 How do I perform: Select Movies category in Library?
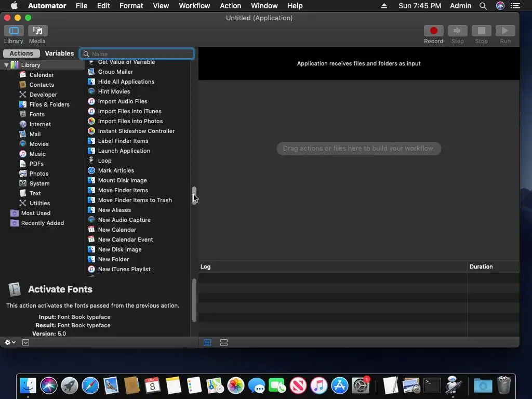coord(38,143)
